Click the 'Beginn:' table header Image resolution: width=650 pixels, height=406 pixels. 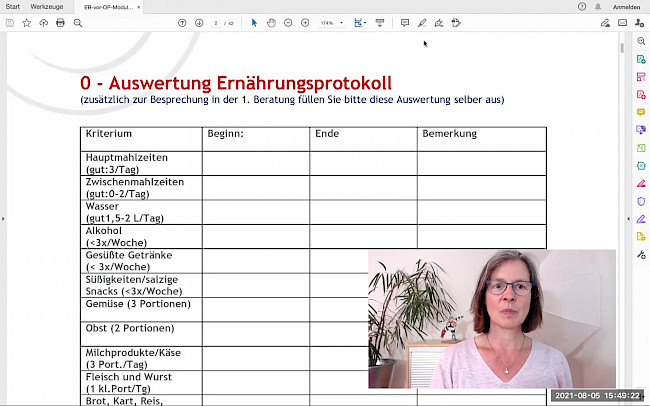point(226,134)
